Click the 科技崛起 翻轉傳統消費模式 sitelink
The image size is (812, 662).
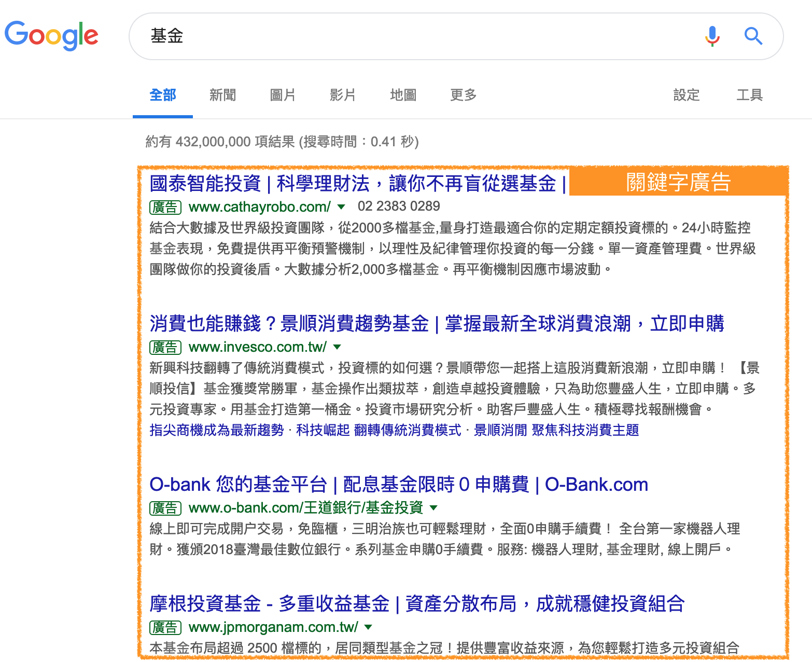pos(379,430)
